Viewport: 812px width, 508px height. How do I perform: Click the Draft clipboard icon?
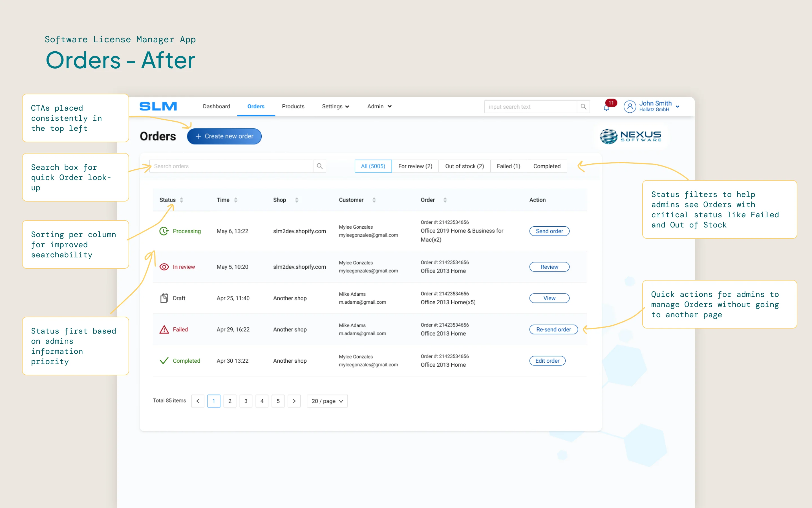pyautogui.click(x=164, y=298)
